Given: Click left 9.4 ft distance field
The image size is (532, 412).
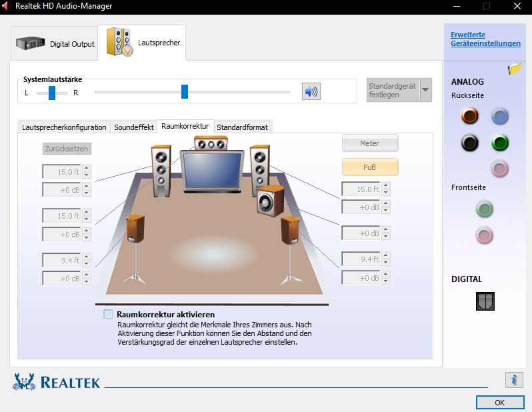Looking at the screenshot, I should click(x=62, y=260).
